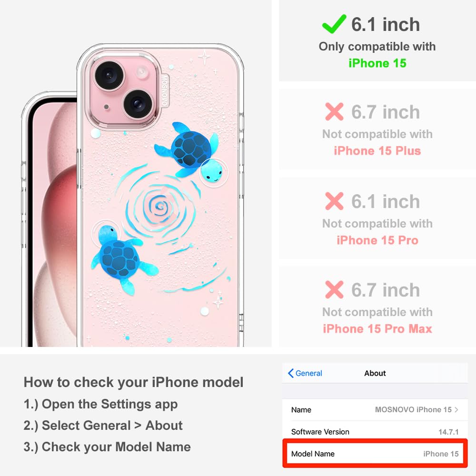
Task: Click the 'How to check your iPhone model' heading
Action: (x=134, y=382)
